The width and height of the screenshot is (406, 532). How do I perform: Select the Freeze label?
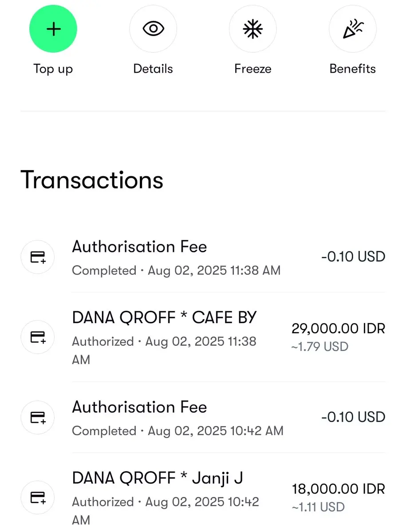click(x=253, y=69)
